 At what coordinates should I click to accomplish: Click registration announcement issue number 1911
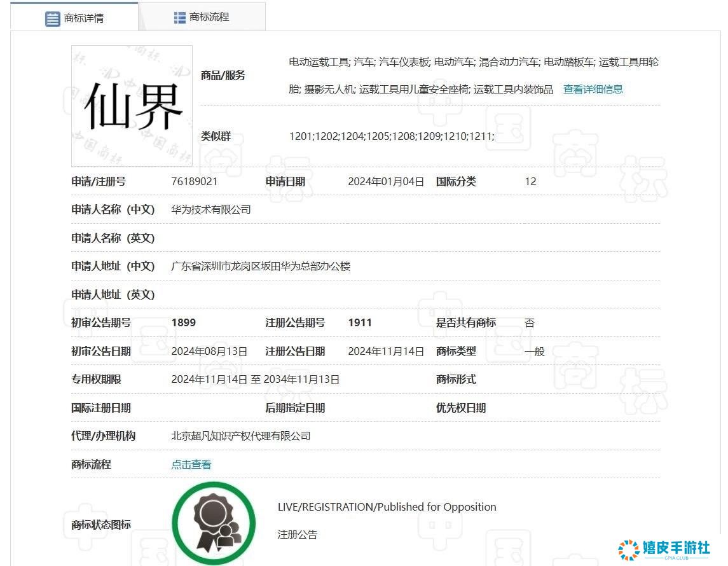[360, 322]
